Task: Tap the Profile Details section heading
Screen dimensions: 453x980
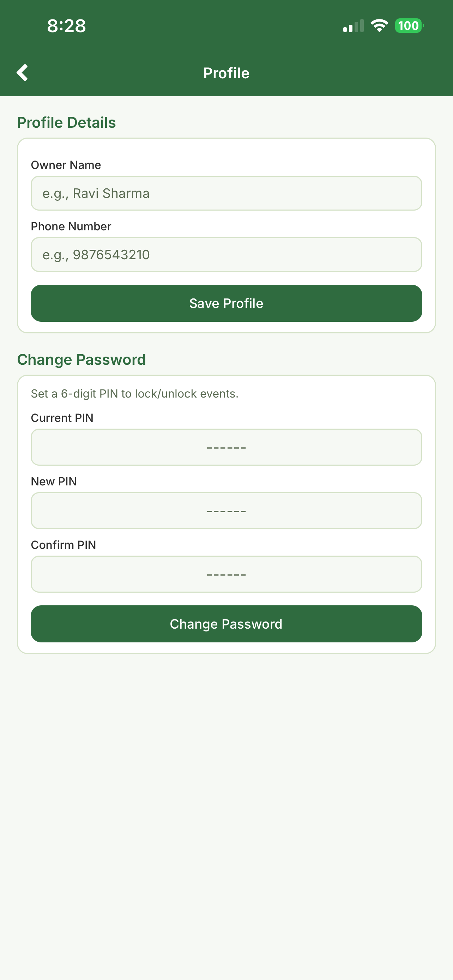Action: (67, 122)
